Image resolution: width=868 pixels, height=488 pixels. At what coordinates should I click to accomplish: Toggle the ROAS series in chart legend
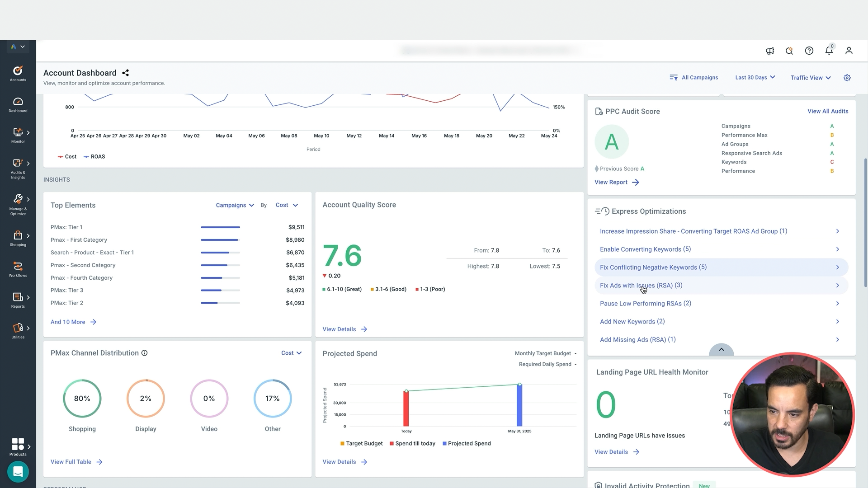coord(94,157)
